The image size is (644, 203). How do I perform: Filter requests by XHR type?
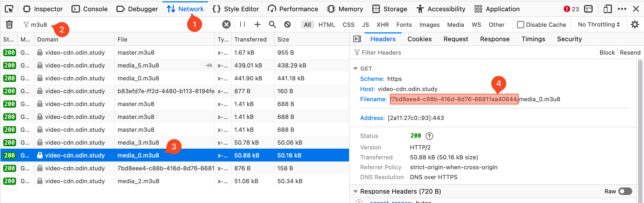tap(382, 25)
